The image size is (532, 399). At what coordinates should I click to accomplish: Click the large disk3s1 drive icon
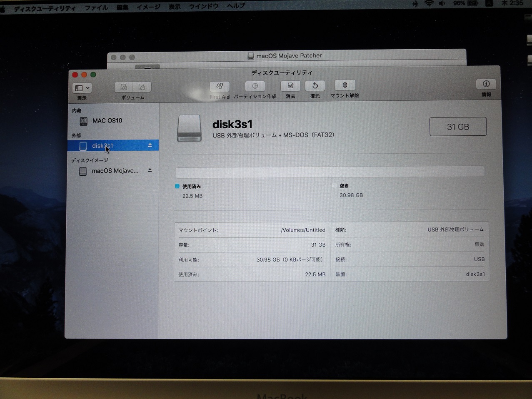click(189, 129)
